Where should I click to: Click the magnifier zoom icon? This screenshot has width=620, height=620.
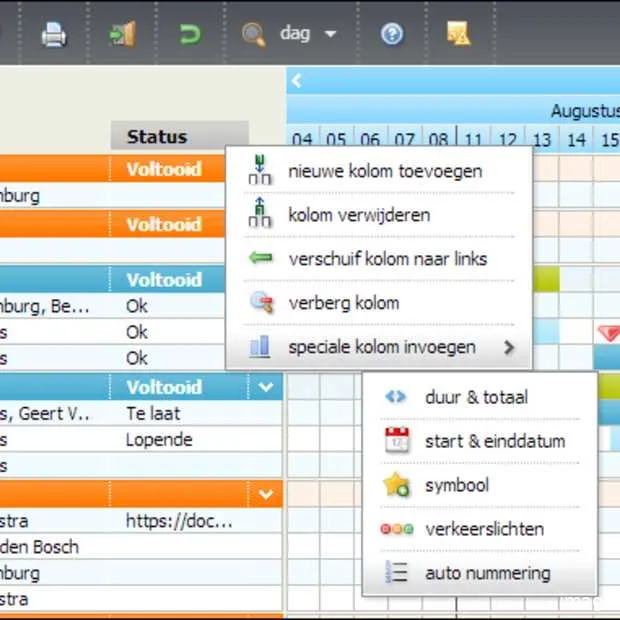pyautogui.click(x=254, y=35)
